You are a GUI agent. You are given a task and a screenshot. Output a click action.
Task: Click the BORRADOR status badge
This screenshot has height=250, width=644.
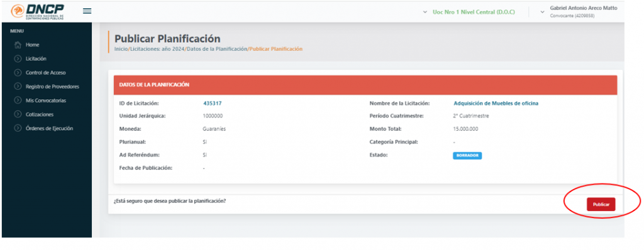click(467, 156)
